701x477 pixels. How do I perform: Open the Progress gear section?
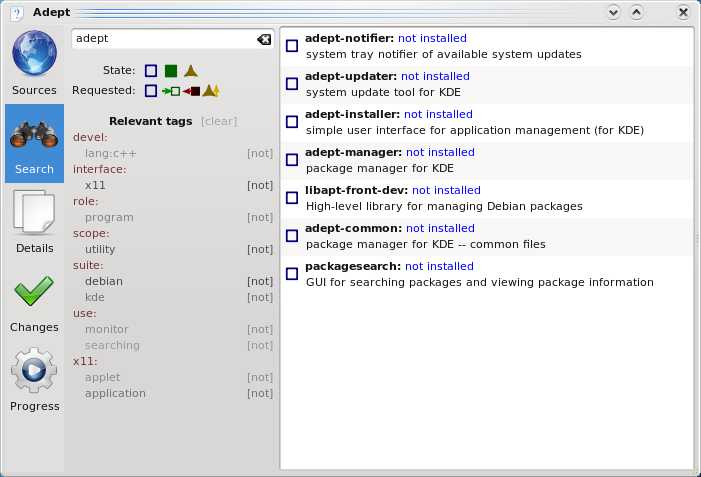[34, 380]
